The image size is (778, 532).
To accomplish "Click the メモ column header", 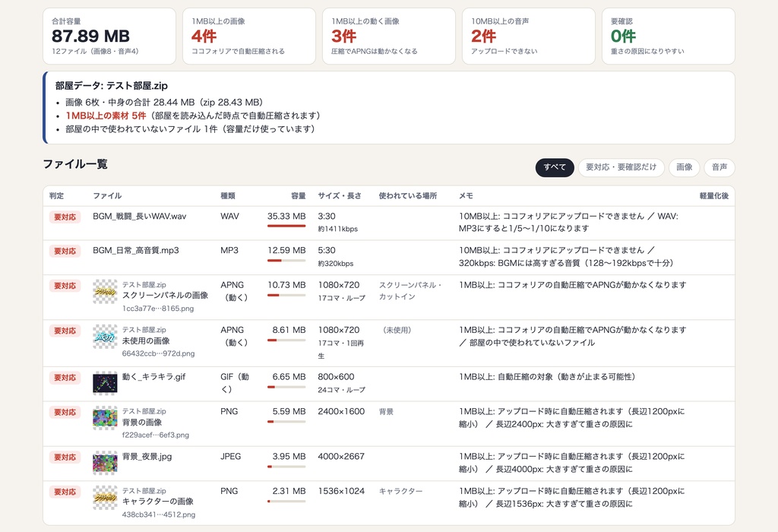I will point(466,195).
